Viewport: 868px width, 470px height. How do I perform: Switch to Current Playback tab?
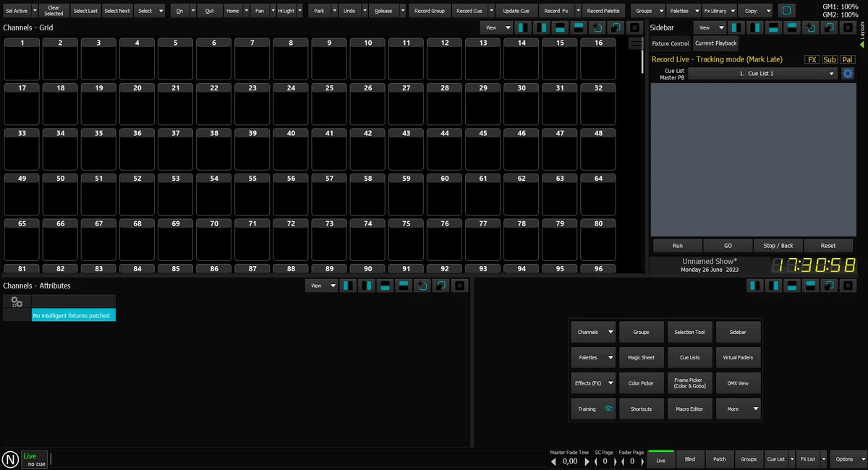pyautogui.click(x=715, y=43)
